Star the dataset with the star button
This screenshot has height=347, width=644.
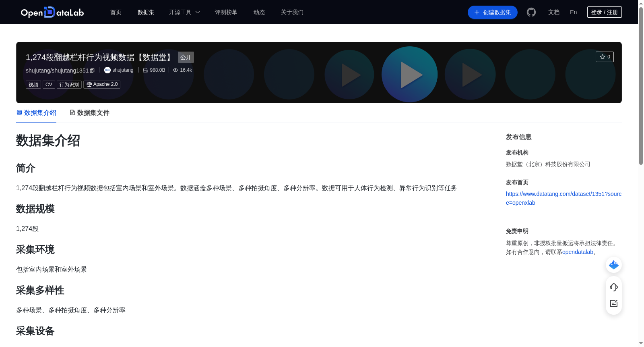(x=605, y=57)
